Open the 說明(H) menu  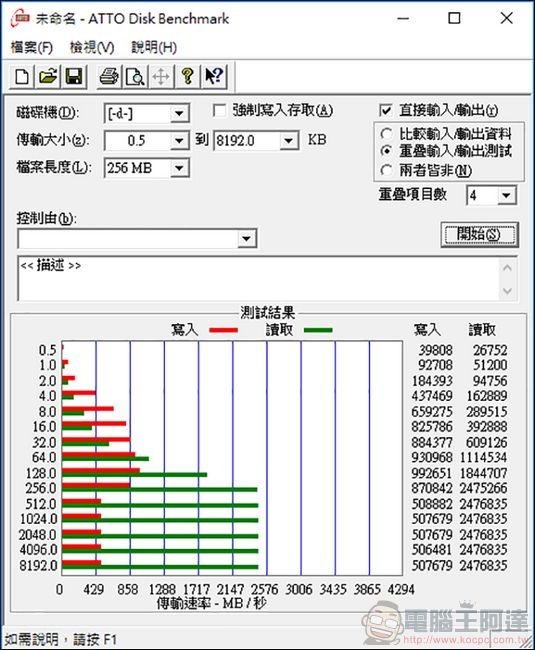(154, 48)
